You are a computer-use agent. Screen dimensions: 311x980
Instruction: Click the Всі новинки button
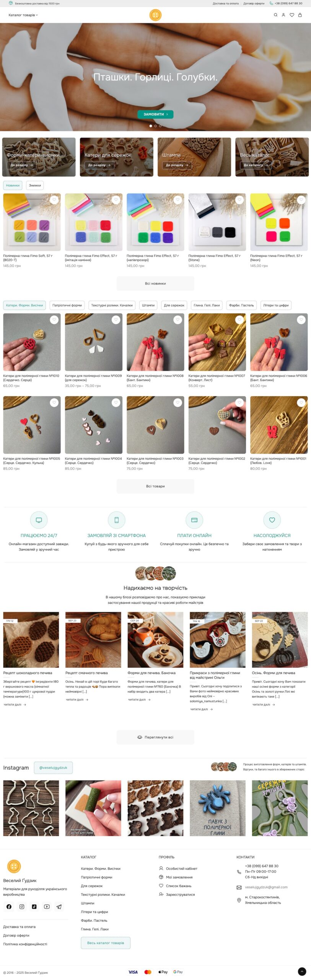(155, 284)
